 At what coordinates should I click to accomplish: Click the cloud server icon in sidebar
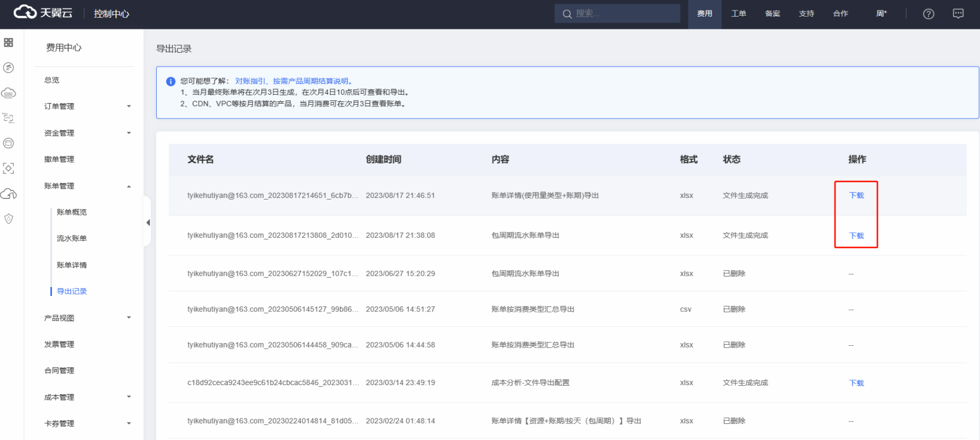click(8, 93)
